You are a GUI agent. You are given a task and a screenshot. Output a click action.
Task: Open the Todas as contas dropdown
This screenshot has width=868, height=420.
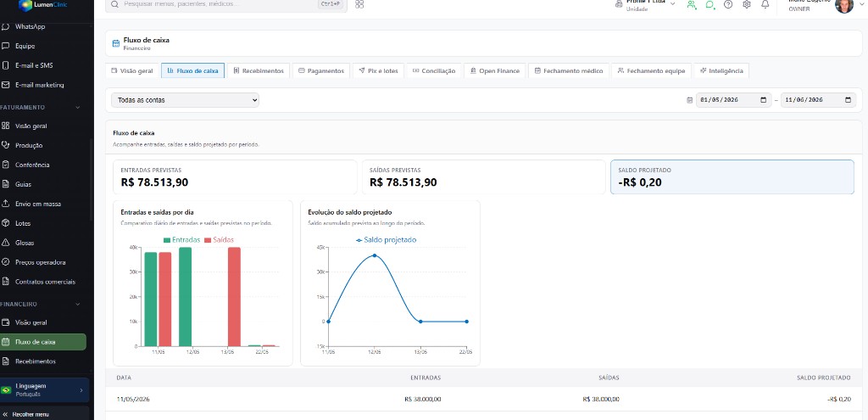coord(185,100)
